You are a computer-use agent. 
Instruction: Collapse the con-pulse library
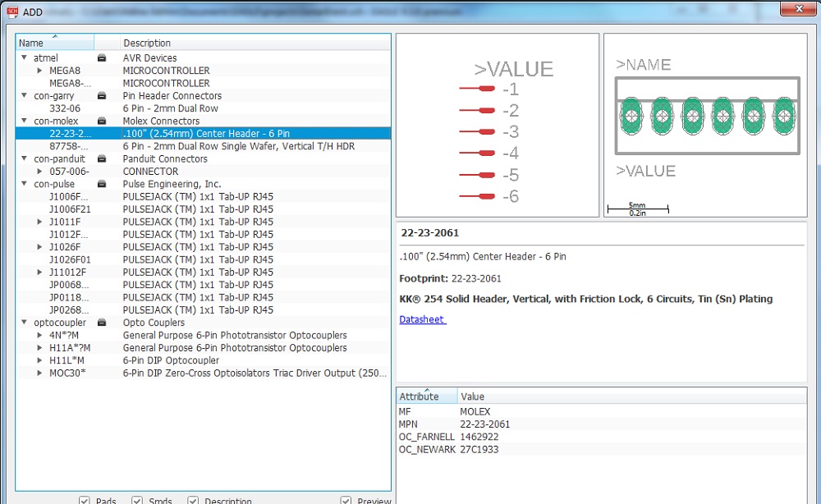coord(24,183)
